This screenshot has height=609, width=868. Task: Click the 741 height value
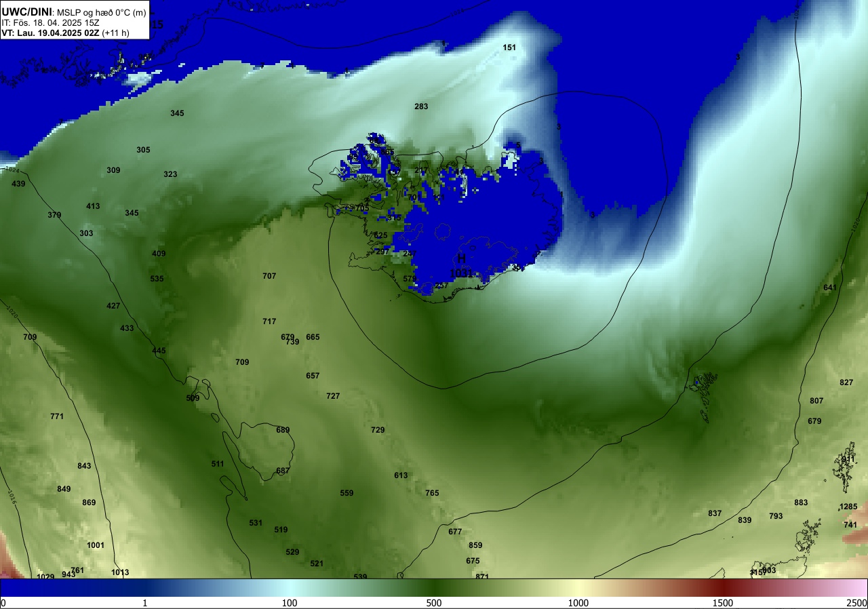(x=850, y=525)
